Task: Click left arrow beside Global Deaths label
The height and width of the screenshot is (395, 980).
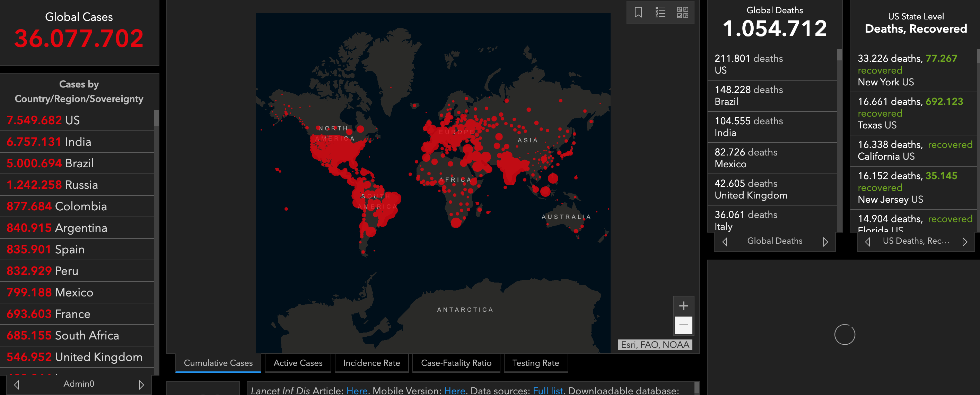Action: coord(725,242)
